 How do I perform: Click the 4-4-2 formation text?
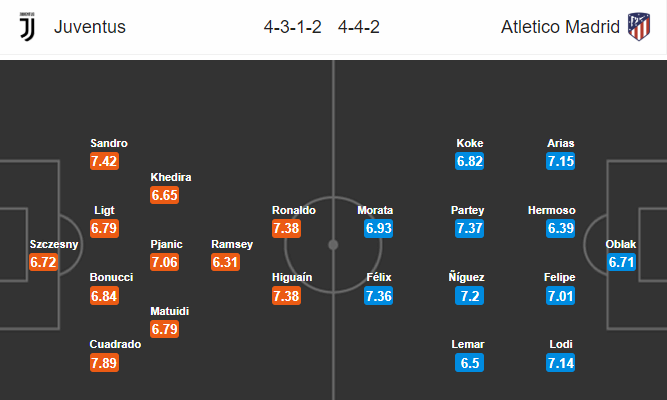[x=359, y=27]
